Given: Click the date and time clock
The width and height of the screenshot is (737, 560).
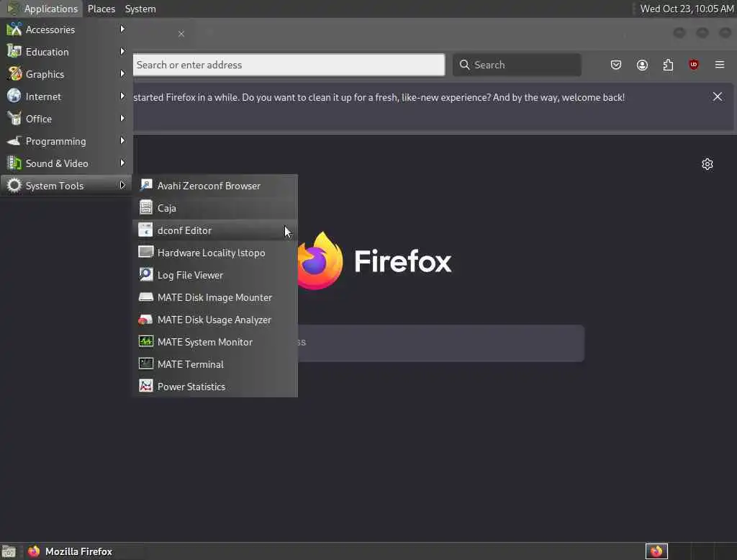Looking at the screenshot, I should coord(687,9).
